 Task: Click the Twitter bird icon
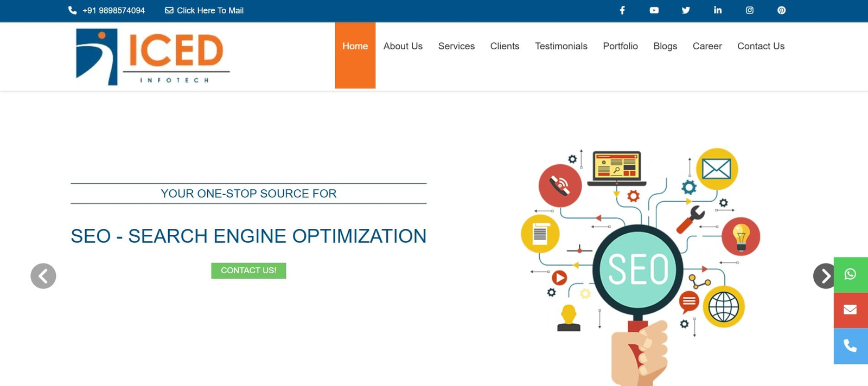coord(686,10)
